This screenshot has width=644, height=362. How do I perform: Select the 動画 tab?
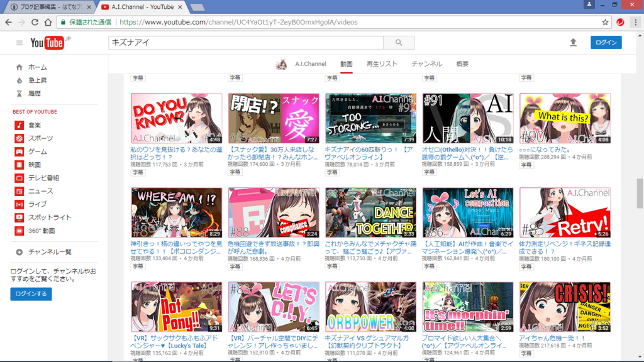347,64
